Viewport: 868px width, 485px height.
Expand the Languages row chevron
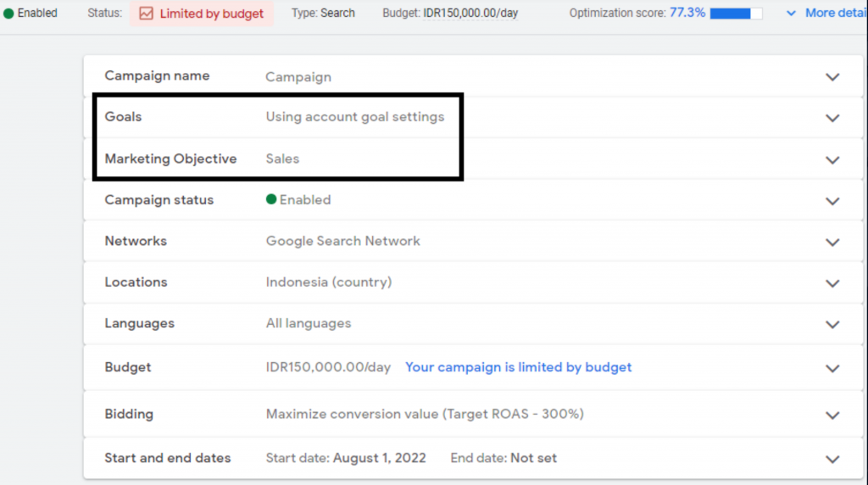click(x=832, y=324)
